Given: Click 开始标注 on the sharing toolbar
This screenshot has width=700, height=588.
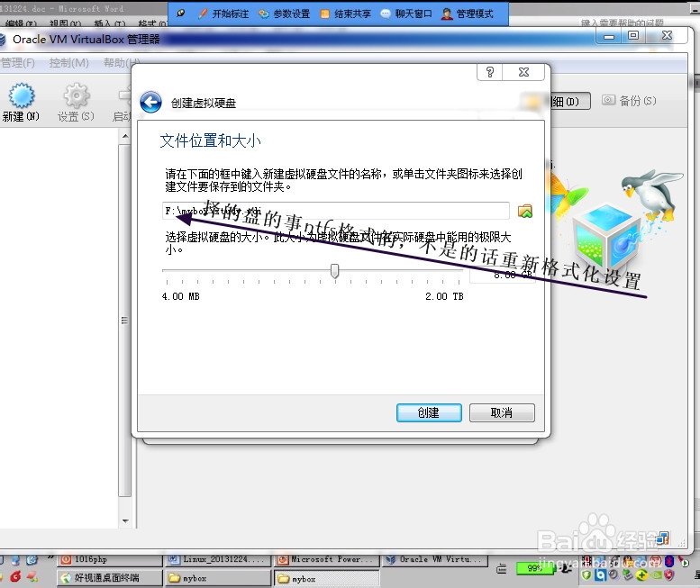Looking at the screenshot, I should pos(223,14).
